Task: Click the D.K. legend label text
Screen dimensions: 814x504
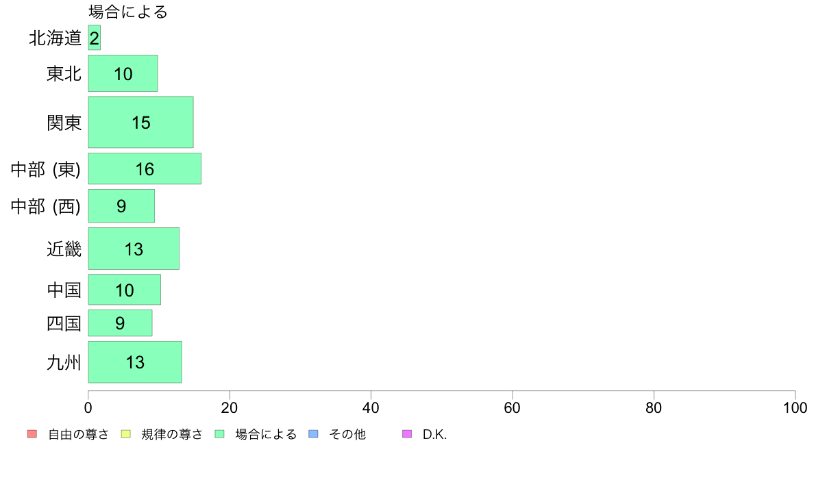Action: [x=434, y=434]
